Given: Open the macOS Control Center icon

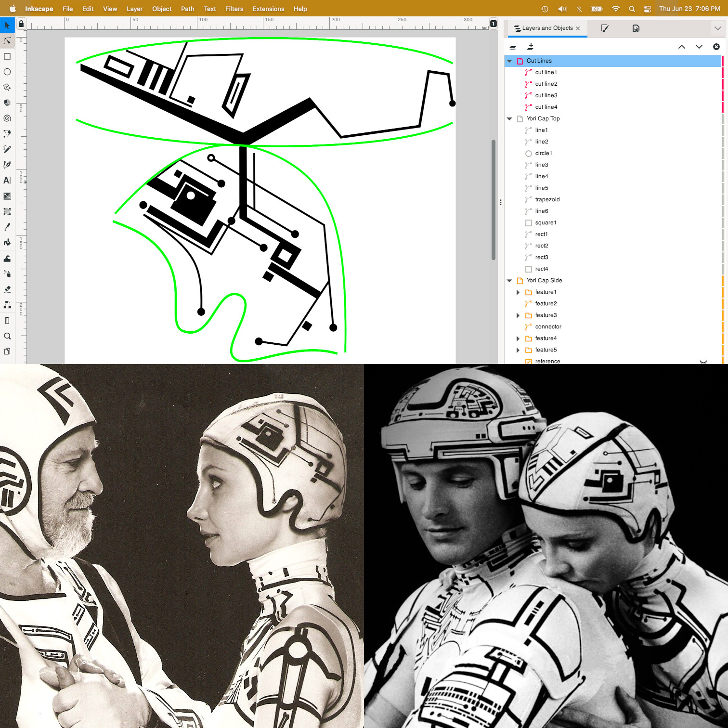Looking at the screenshot, I should tap(648, 9).
